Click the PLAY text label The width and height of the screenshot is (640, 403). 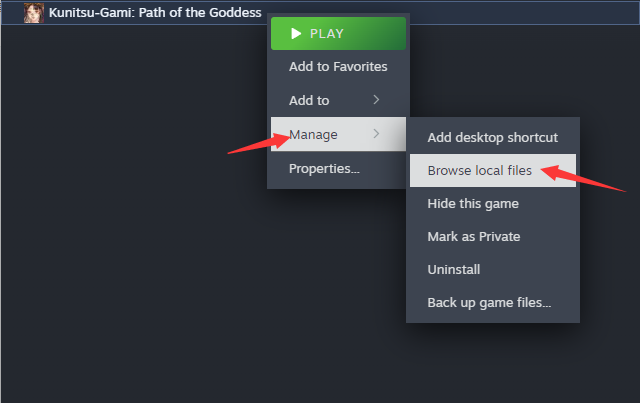[x=327, y=33]
